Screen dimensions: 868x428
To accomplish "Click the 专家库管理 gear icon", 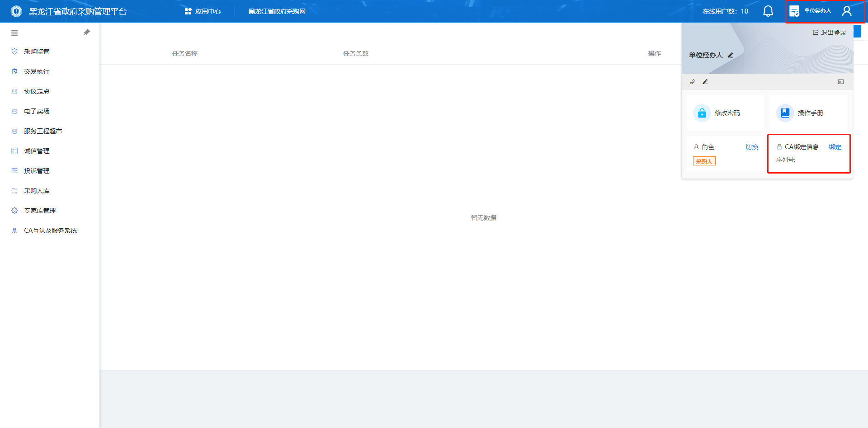I will pyautogui.click(x=14, y=211).
